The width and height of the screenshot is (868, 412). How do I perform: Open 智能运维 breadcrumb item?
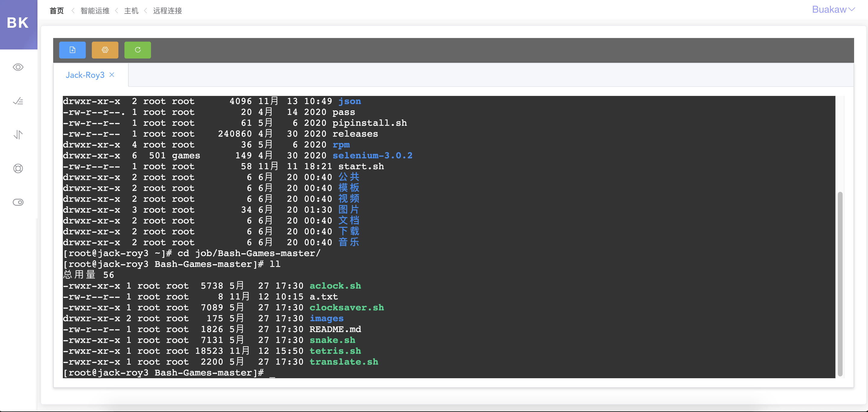click(95, 11)
